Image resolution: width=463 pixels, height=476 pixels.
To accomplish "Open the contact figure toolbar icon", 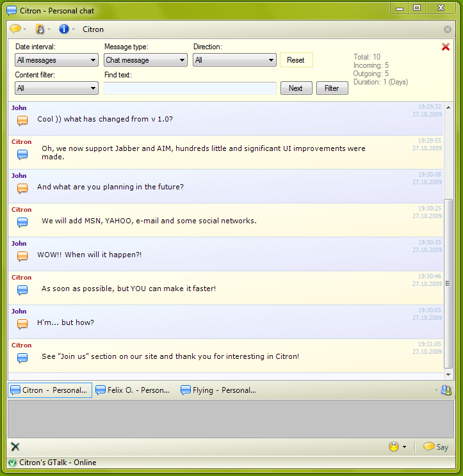I will [x=40, y=29].
